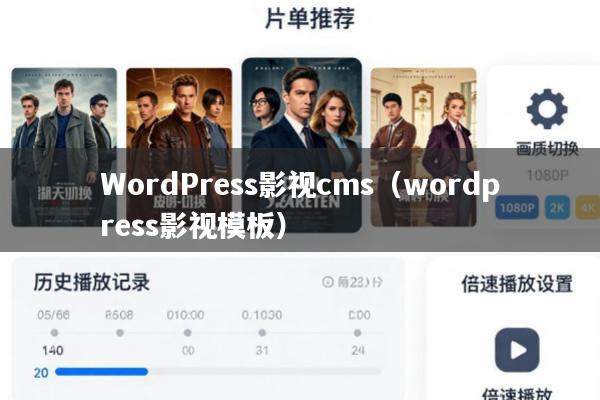Click the blue playback progress bar
Screen dimensions: 600x400
tap(101, 372)
